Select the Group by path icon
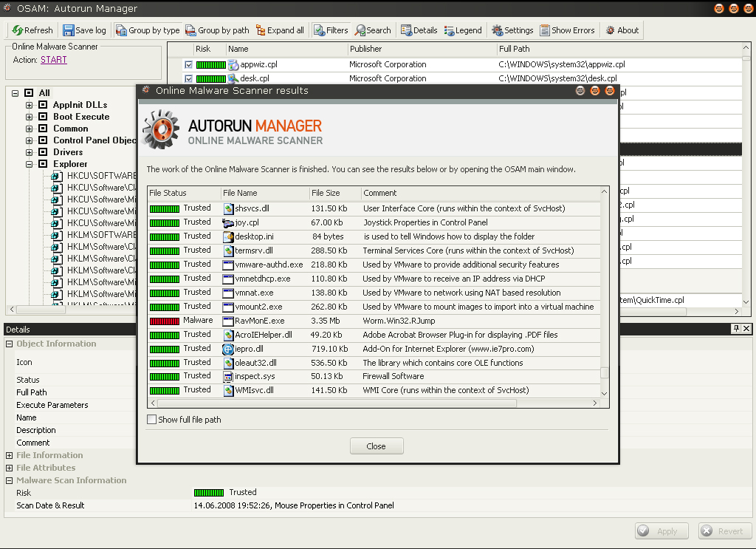Viewport: 756px width, 549px height. pyautogui.click(x=191, y=30)
